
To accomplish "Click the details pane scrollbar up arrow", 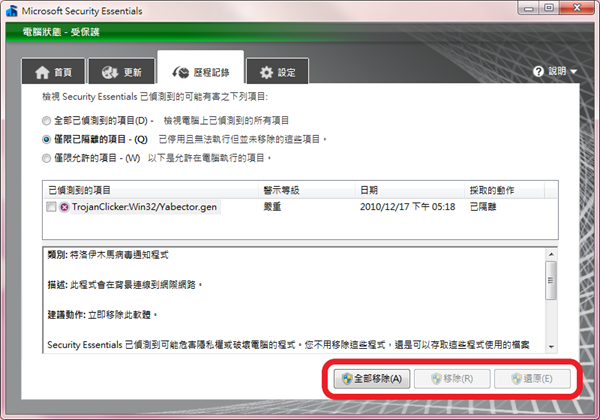I will coord(551,254).
